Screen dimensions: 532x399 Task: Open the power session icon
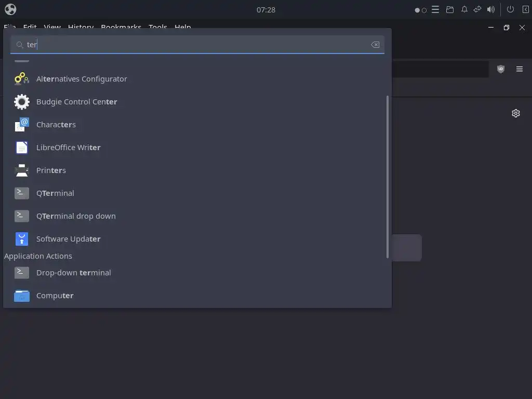510,9
